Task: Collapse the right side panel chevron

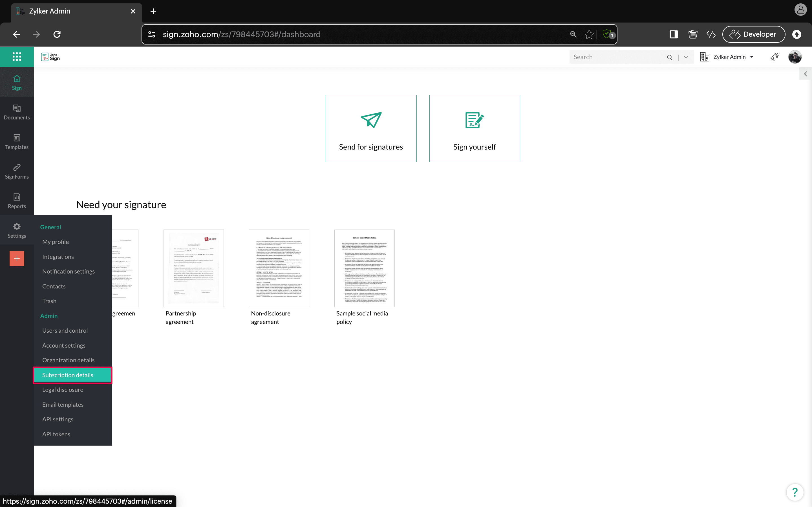Action: tap(805, 74)
